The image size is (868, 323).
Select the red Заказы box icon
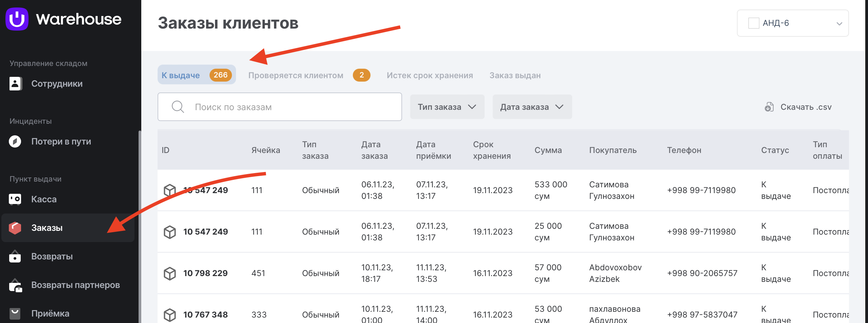tap(15, 228)
